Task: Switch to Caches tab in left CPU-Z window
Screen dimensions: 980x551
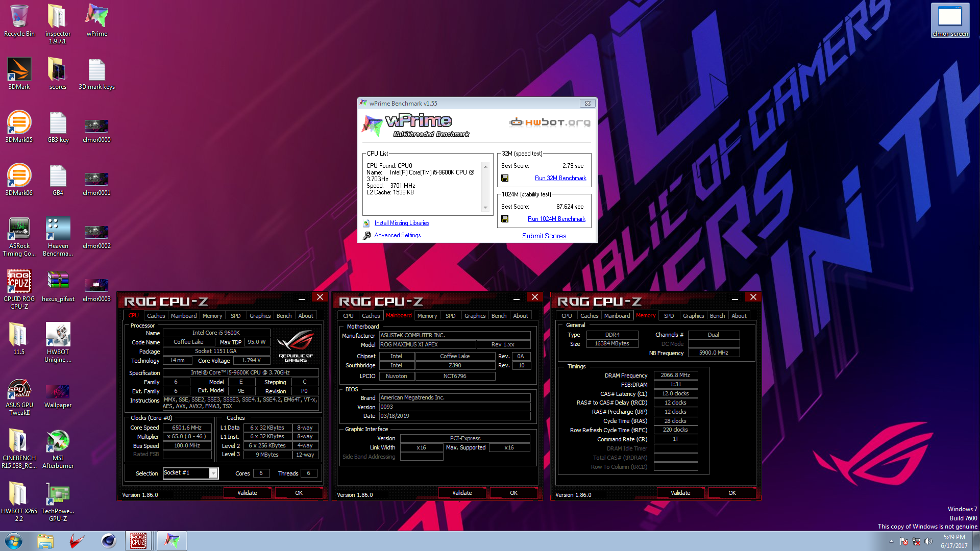Action: pyautogui.click(x=156, y=316)
